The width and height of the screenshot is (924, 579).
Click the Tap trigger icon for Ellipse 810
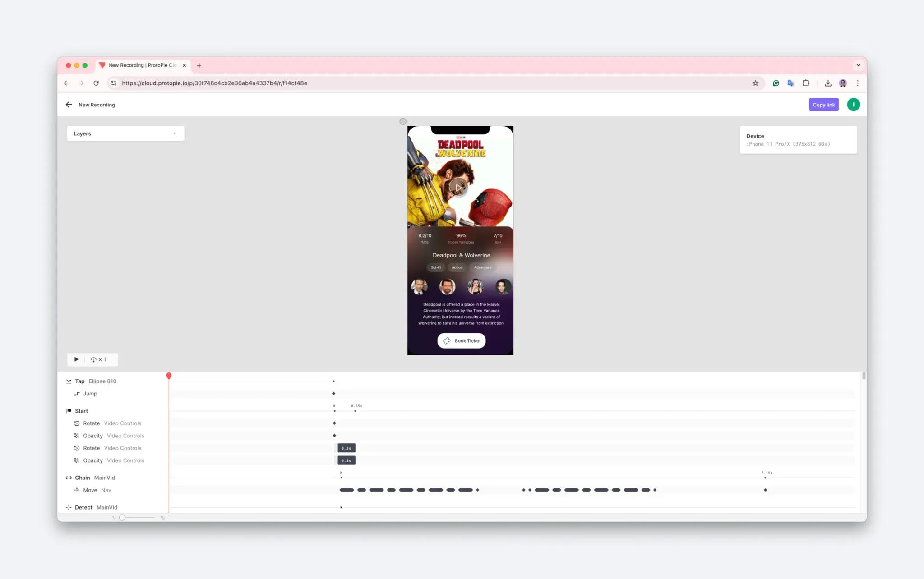[68, 381]
